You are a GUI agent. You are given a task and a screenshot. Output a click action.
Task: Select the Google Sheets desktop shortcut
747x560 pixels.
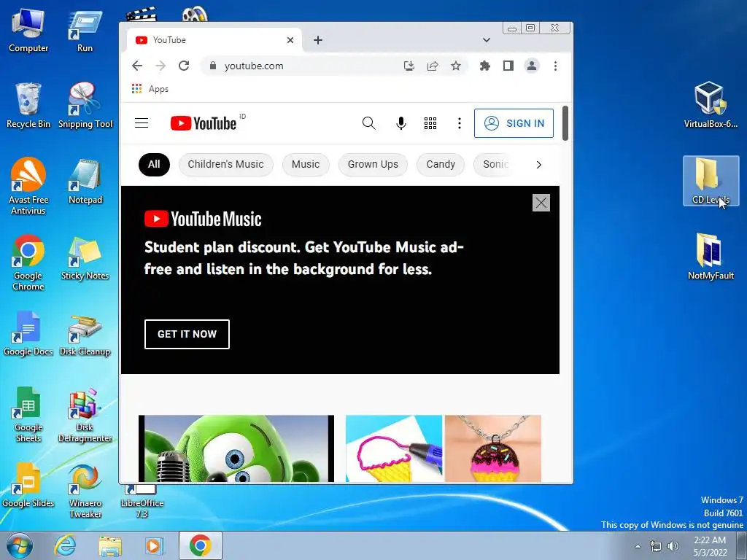coord(28,414)
